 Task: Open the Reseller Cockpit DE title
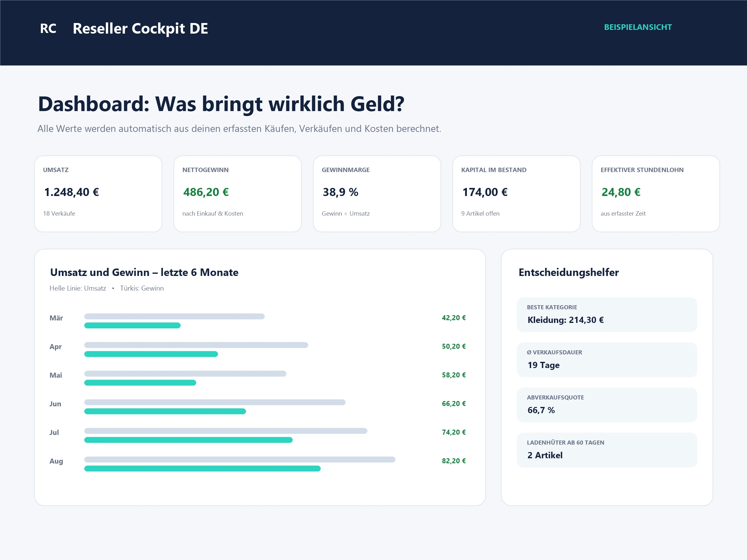coord(140,29)
